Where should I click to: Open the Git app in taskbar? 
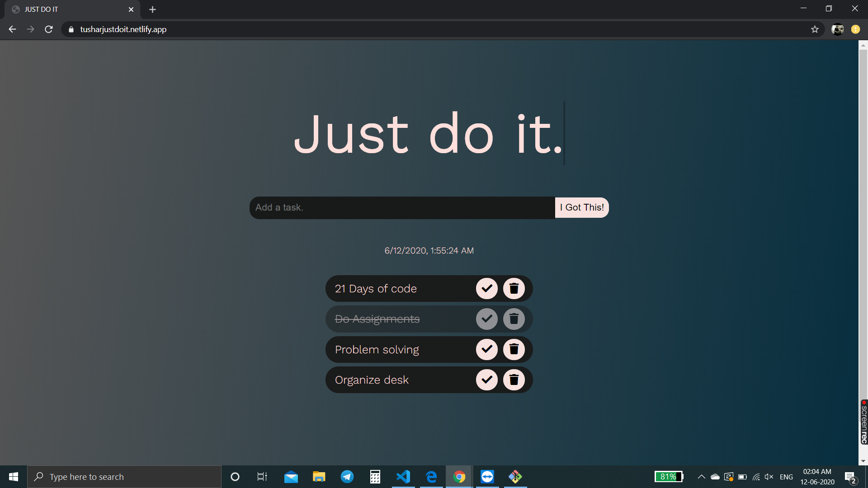(x=515, y=477)
